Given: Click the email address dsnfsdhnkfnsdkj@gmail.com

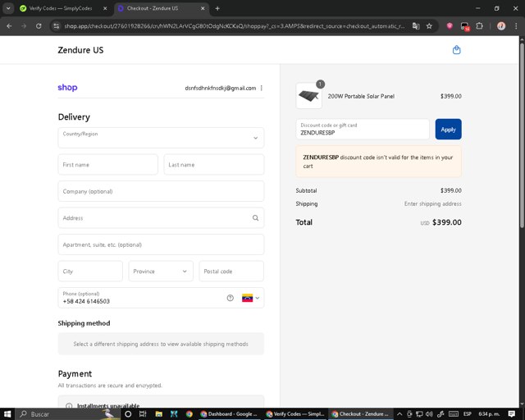Looking at the screenshot, I should [221, 88].
